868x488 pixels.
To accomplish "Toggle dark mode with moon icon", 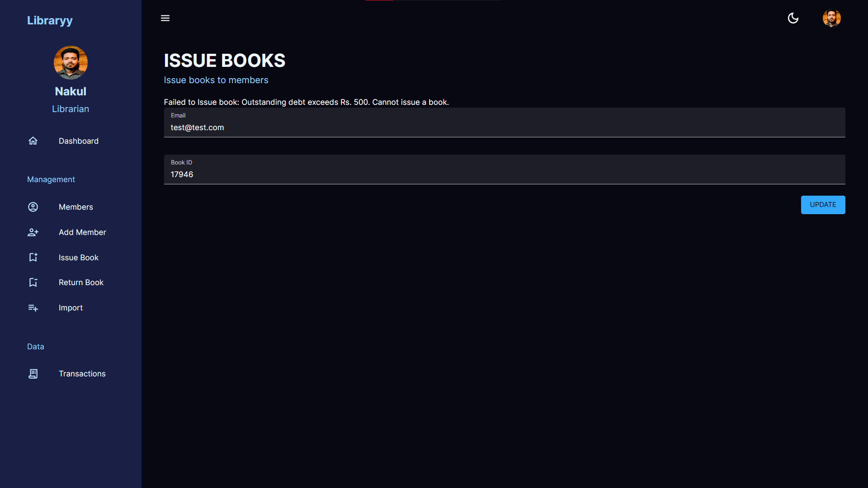I will tap(793, 18).
